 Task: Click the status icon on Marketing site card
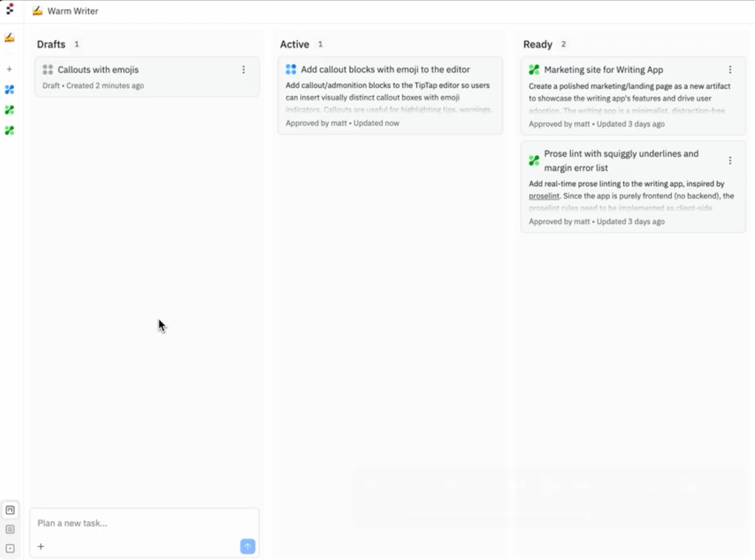click(x=534, y=70)
